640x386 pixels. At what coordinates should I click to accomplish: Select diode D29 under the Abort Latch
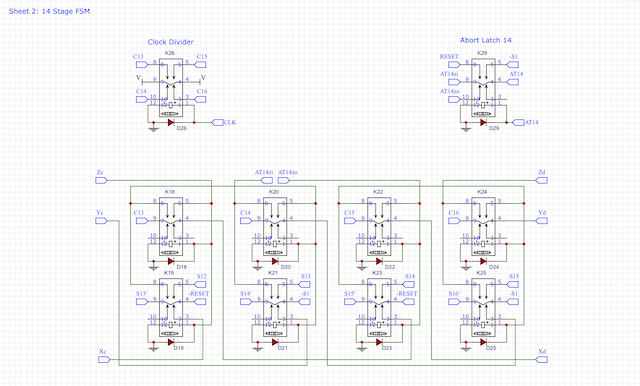point(483,122)
